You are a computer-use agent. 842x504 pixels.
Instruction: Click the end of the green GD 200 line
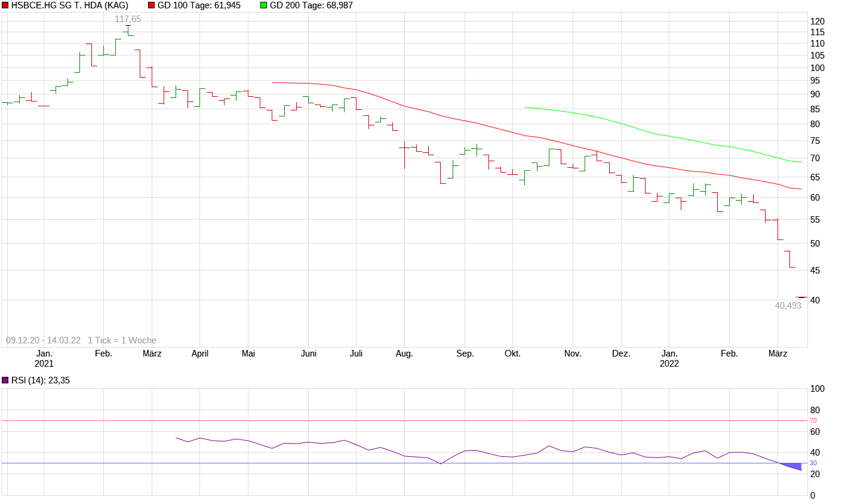[801, 162]
